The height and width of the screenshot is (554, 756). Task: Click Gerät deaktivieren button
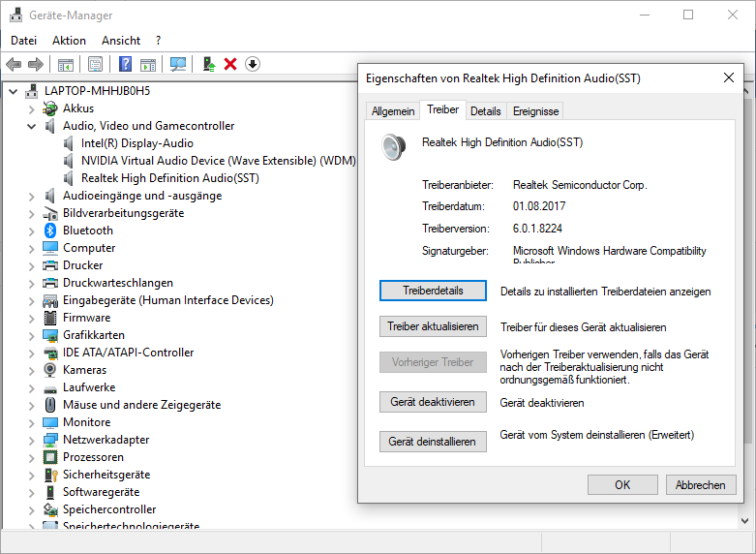[433, 402]
